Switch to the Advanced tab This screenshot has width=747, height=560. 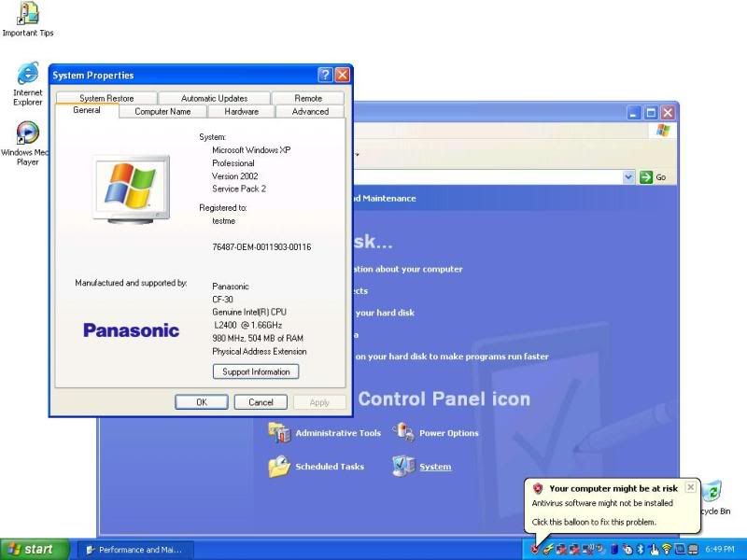click(310, 111)
